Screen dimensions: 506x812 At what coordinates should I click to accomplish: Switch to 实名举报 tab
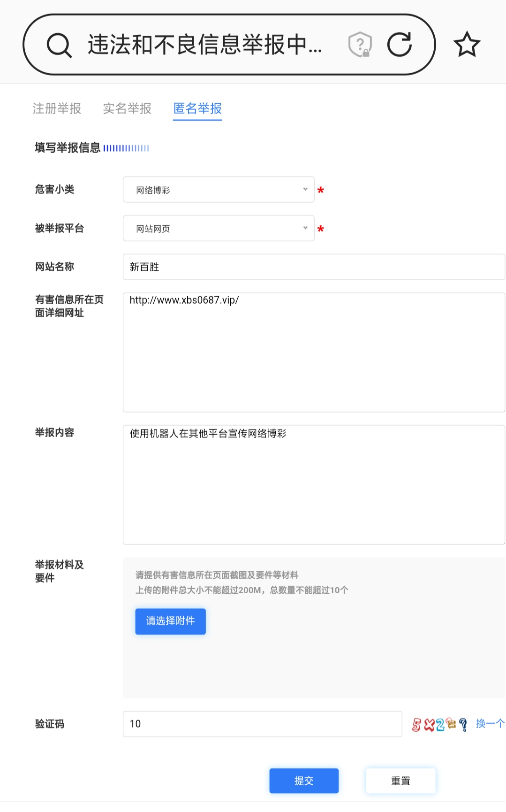pyautogui.click(x=127, y=108)
